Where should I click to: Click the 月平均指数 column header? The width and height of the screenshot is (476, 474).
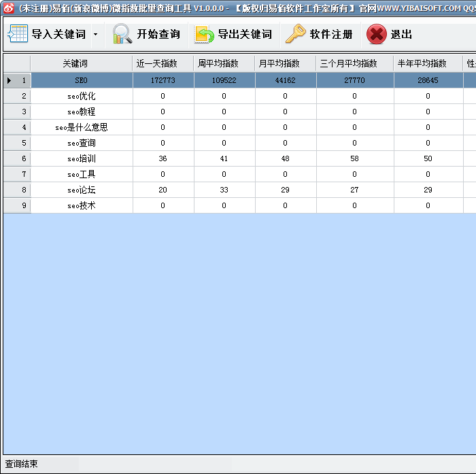[285, 63]
